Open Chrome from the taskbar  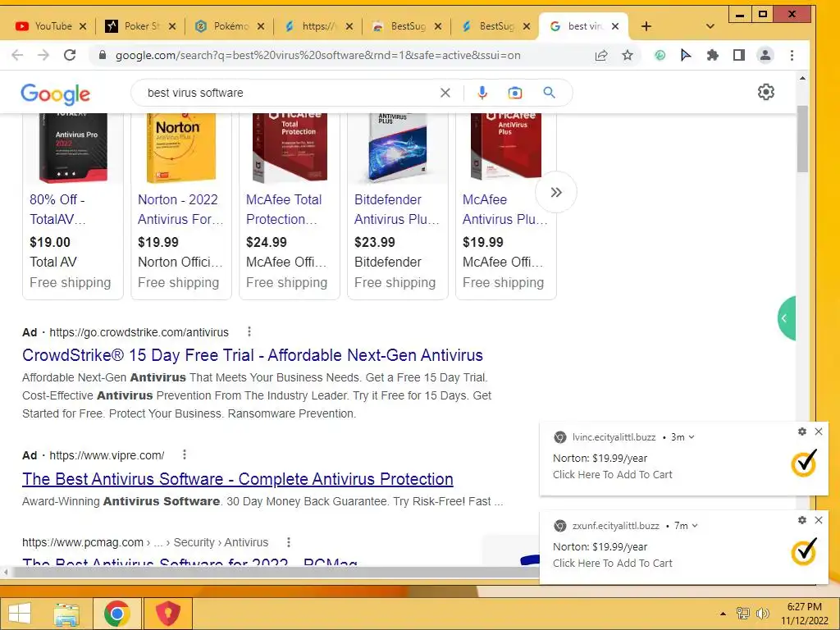(x=117, y=614)
